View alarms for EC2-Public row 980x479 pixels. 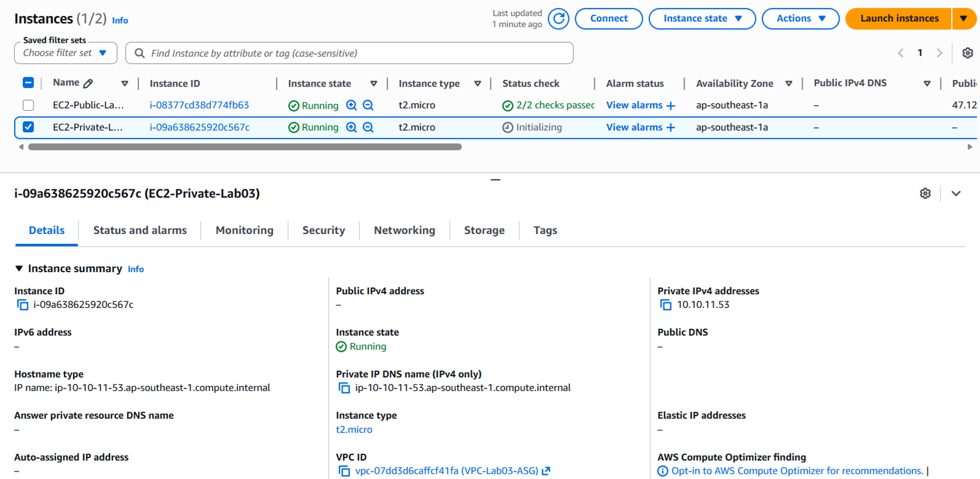pyautogui.click(x=634, y=105)
